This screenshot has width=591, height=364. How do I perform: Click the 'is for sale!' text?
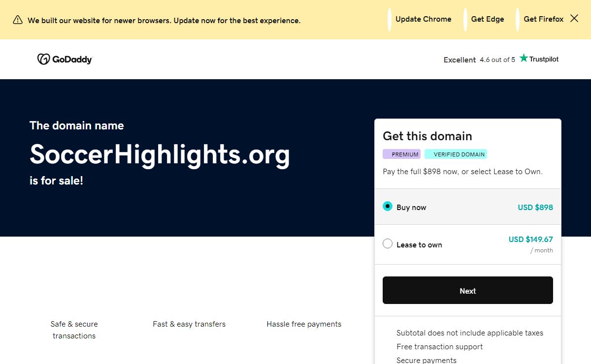(56, 181)
